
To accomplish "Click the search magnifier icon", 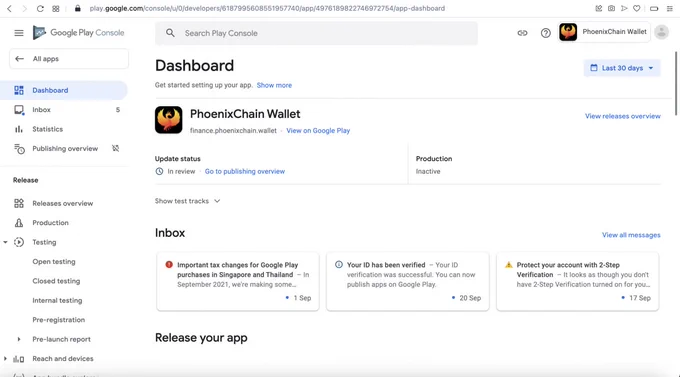I will [x=170, y=33].
